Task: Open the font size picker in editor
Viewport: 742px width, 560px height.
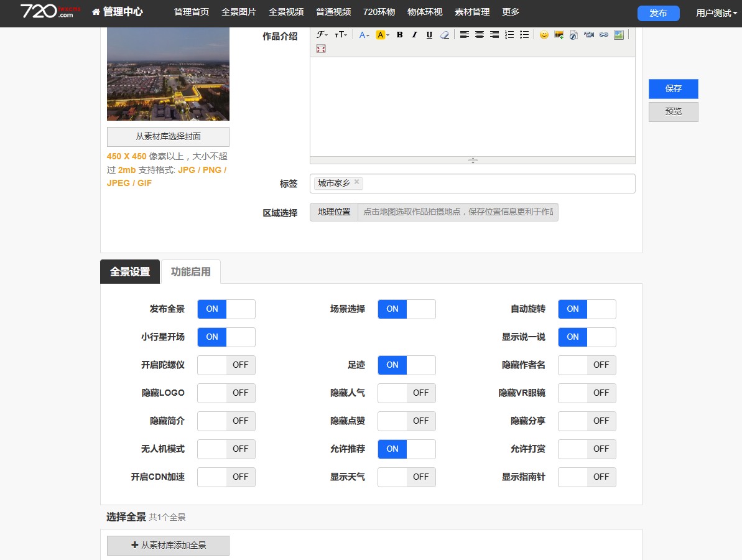Action: (x=341, y=35)
